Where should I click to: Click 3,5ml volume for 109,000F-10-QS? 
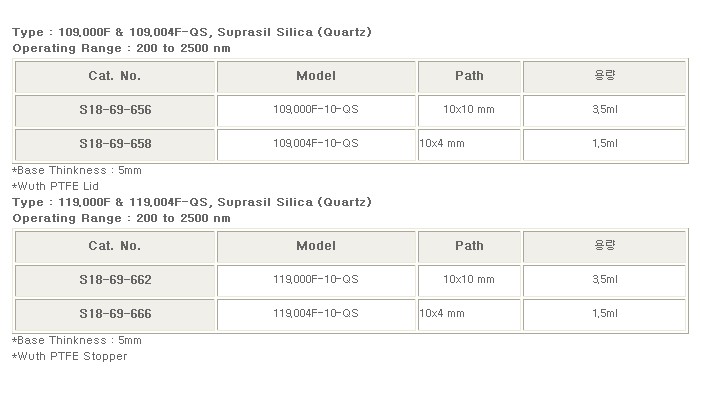click(605, 110)
